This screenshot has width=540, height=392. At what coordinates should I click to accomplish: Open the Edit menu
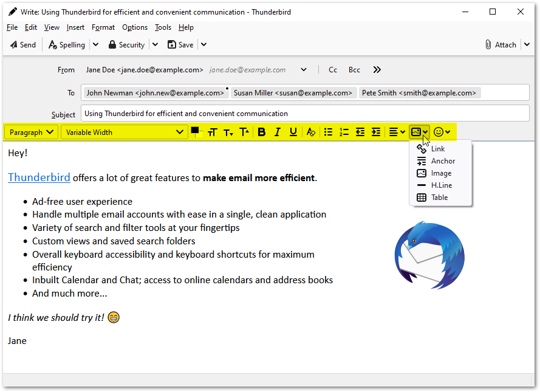(x=30, y=27)
